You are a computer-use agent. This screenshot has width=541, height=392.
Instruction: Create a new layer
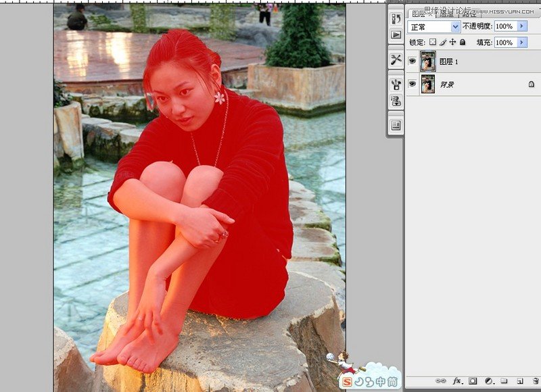tap(519, 381)
